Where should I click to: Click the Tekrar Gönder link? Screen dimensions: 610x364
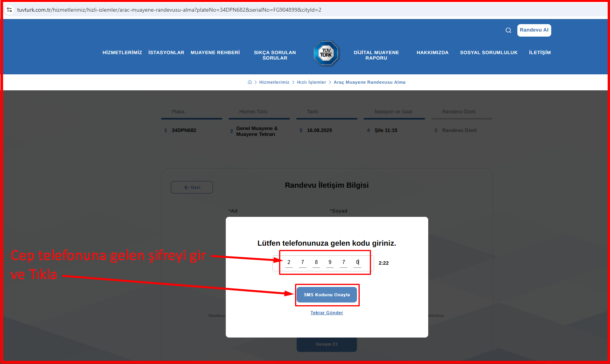point(327,313)
